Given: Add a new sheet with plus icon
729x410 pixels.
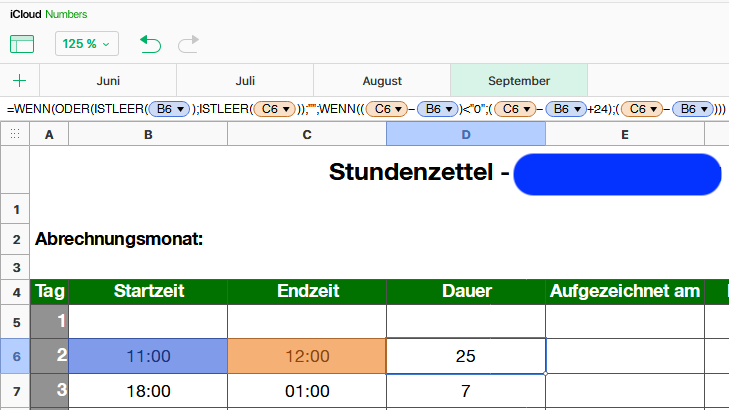Looking at the screenshot, I should [19, 81].
